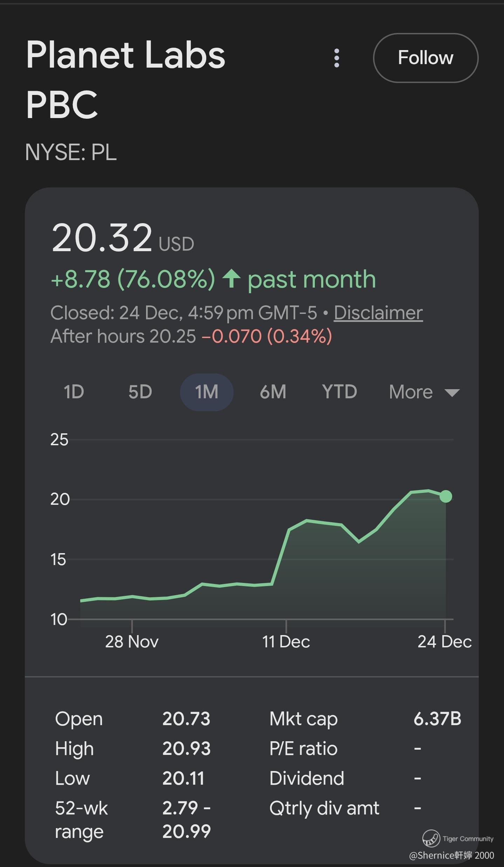The width and height of the screenshot is (504, 867).
Task: Click the NYSE: PL ticker text
Action: coord(71,152)
